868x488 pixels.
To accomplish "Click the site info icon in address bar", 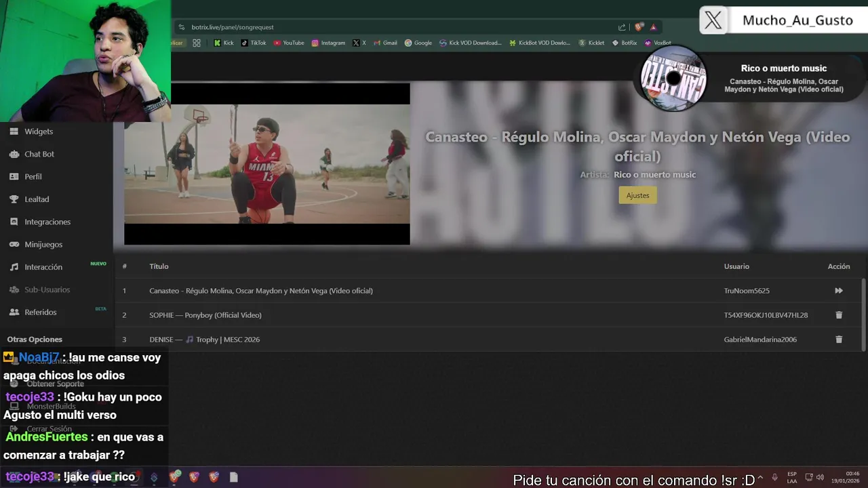I will pos(181,27).
